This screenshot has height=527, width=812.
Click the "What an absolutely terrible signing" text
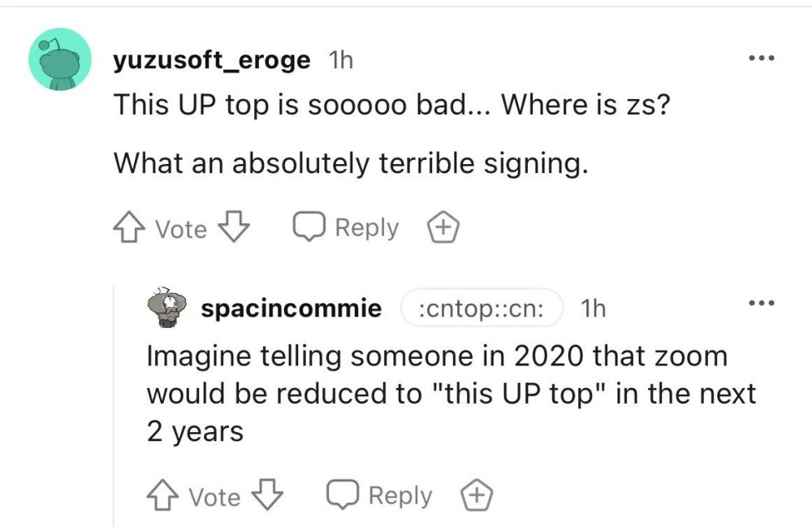[349, 163]
